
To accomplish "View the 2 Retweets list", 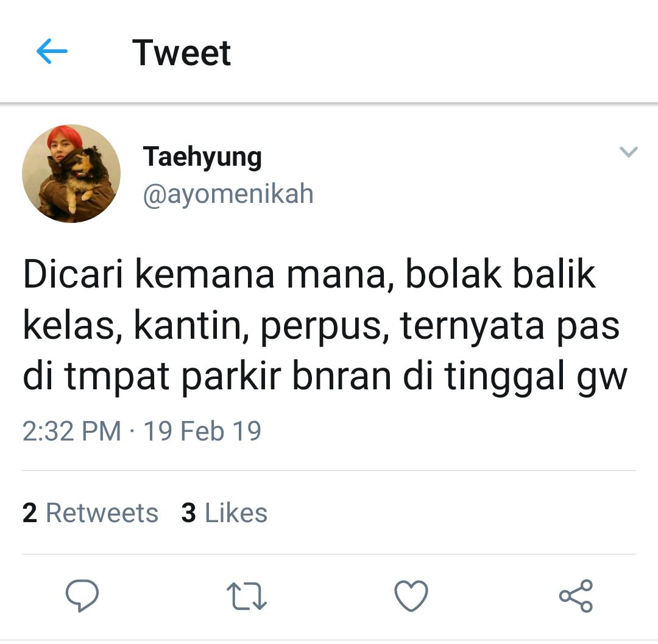I will (x=90, y=512).
